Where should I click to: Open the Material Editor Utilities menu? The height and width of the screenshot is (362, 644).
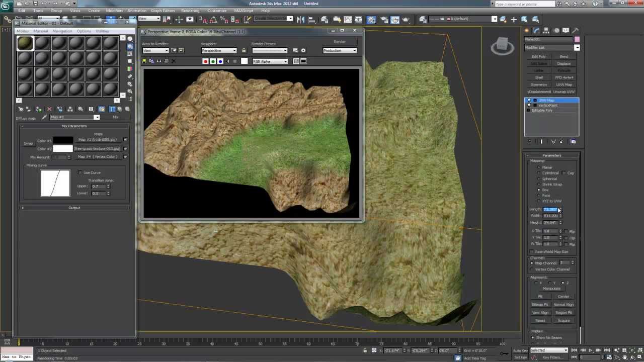coord(102,31)
